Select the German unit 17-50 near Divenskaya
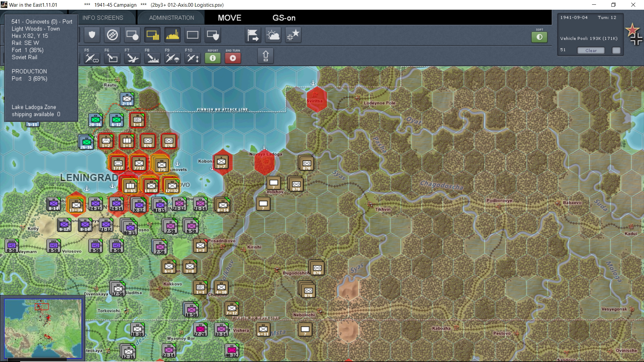This screenshot has height=362, width=644. click(118, 289)
